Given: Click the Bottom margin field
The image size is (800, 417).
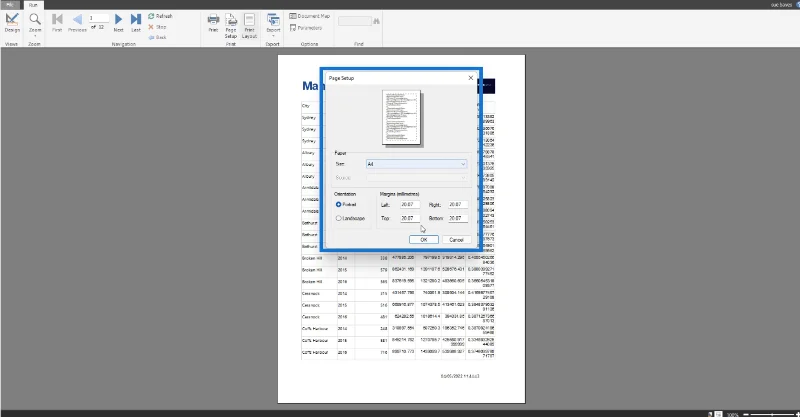Looking at the screenshot, I should click(x=458, y=218).
